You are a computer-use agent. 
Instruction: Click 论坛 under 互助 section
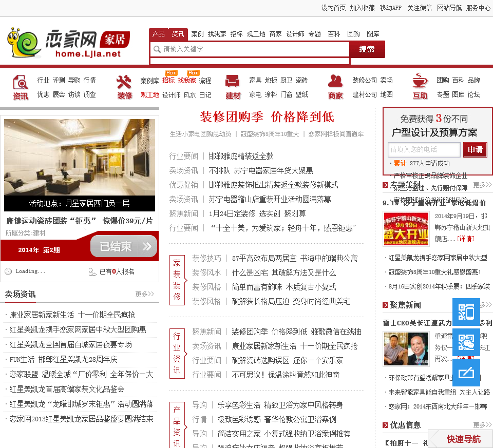click(x=473, y=94)
